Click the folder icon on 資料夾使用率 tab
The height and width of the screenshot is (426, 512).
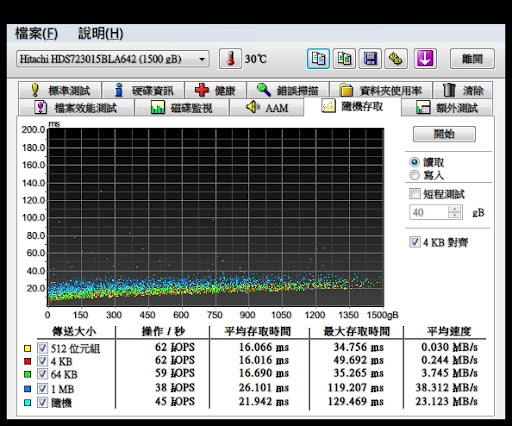pos(346,90)
